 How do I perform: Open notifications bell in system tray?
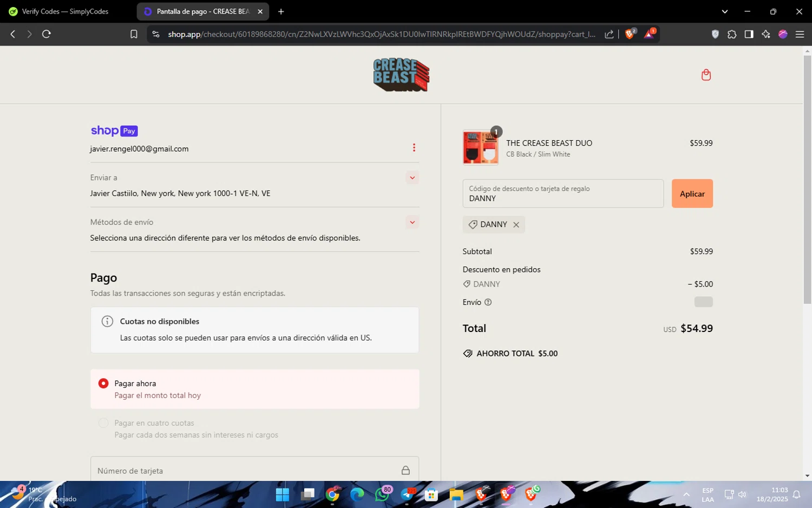tap(796, 494)
